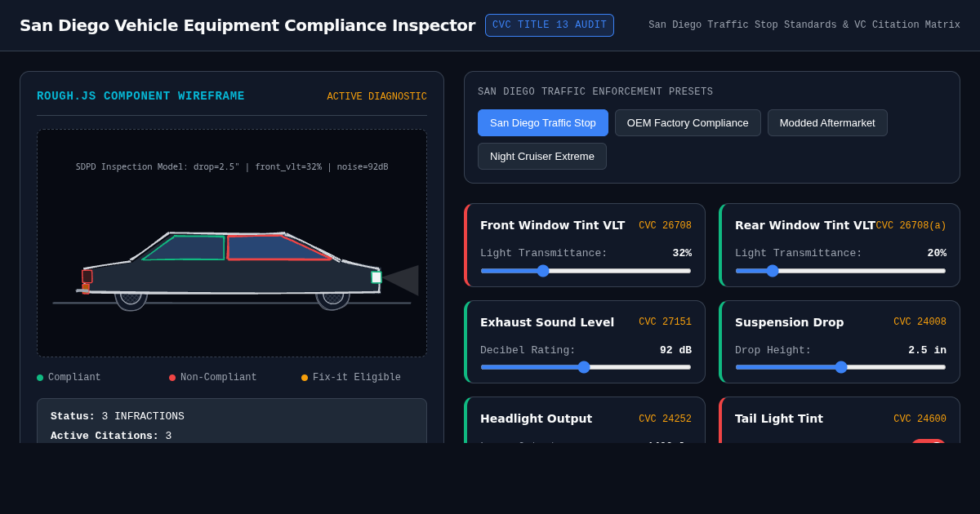Click the Active Citations: 3 line
This screenshot has height=514, width=980.
pos(111,436)
